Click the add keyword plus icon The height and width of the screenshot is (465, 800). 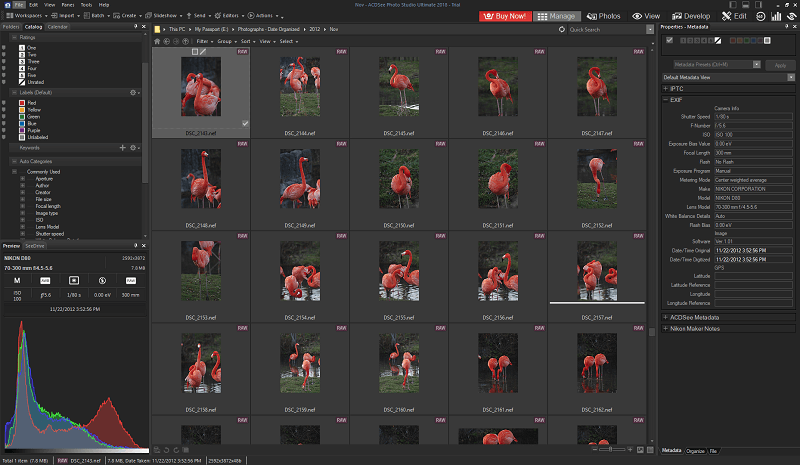point(122,148)
